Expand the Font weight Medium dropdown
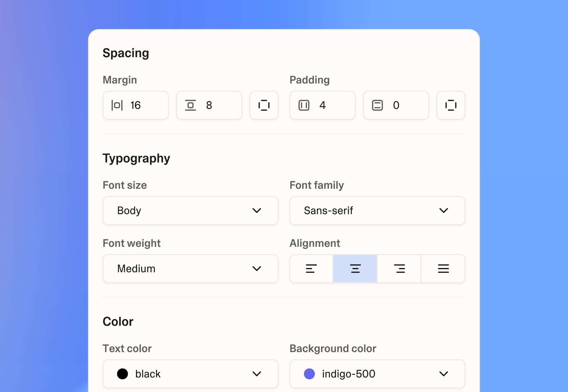Viewport: 568px width, 392px height. pos(190,269)
